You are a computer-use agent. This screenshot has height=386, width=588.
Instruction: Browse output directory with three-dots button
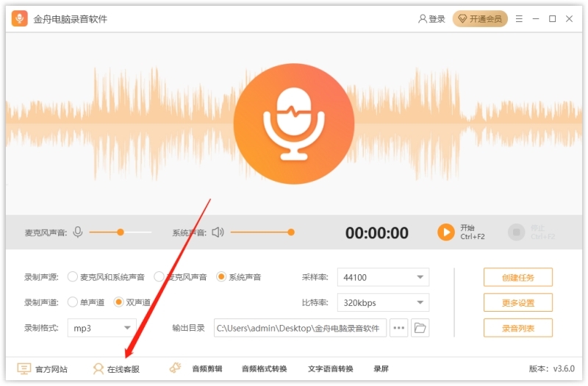coord(398,328)
